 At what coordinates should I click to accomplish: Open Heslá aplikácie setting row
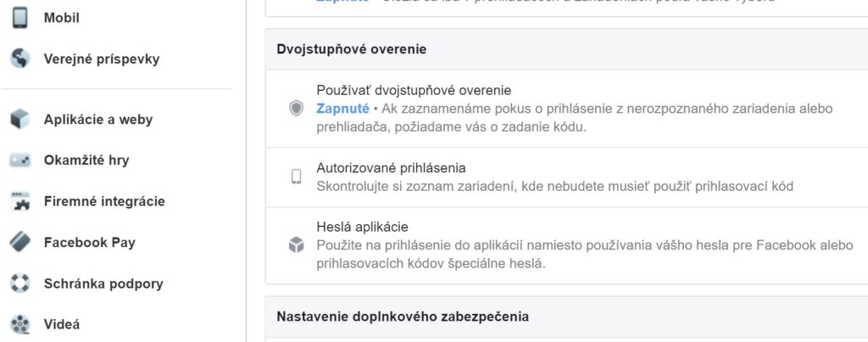tap(363, 227)
